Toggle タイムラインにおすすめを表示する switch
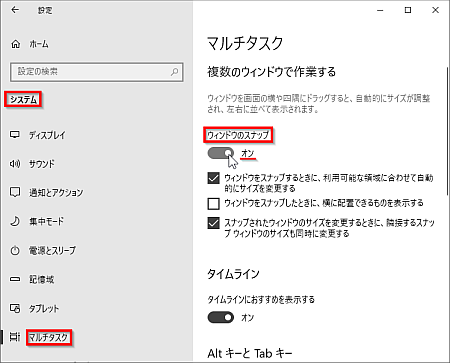450x363 pixels. tap(221, 317)
